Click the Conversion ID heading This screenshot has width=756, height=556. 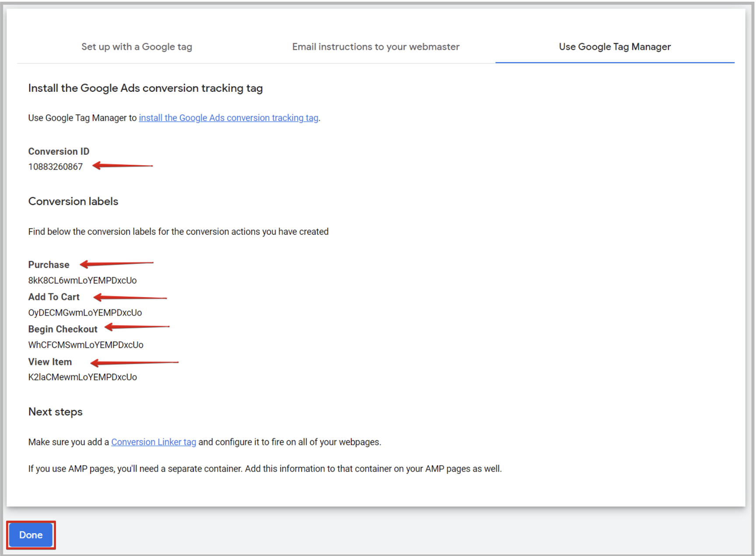coord(59,151)
